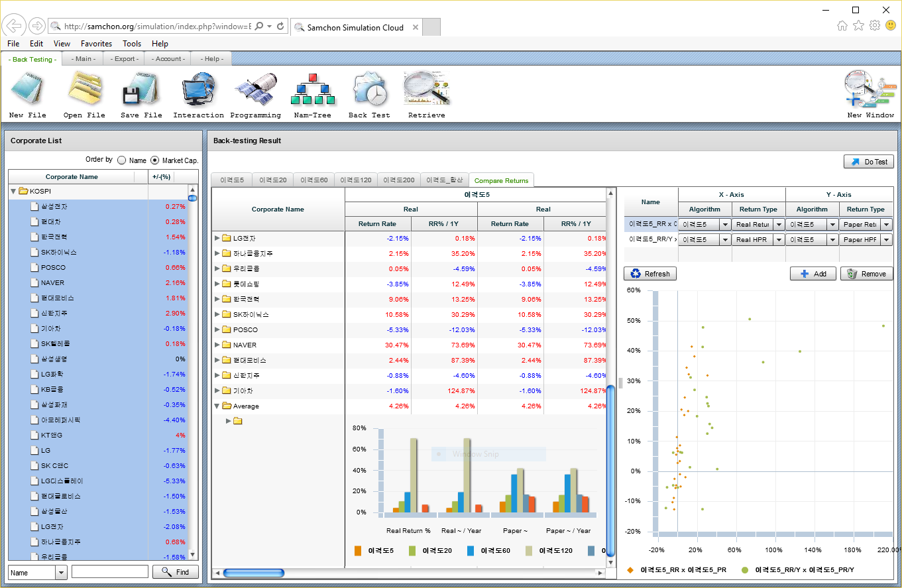Switch to the Compare Returns tab

tap(501, 180)
